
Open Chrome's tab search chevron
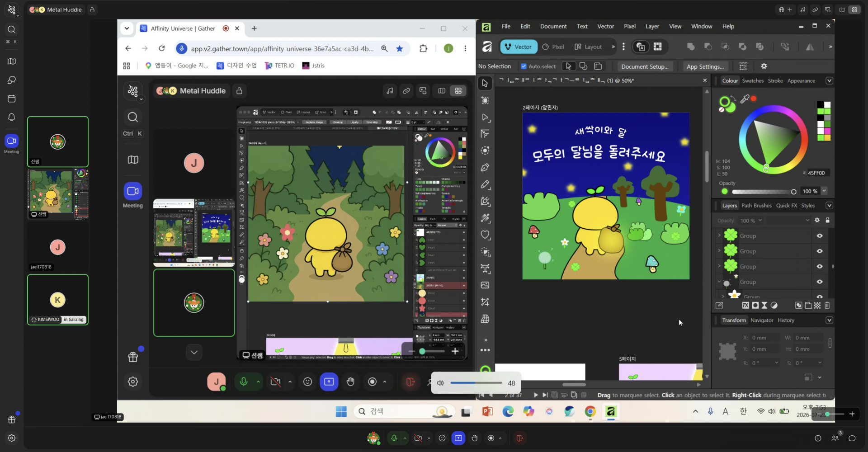click(127, 28)
